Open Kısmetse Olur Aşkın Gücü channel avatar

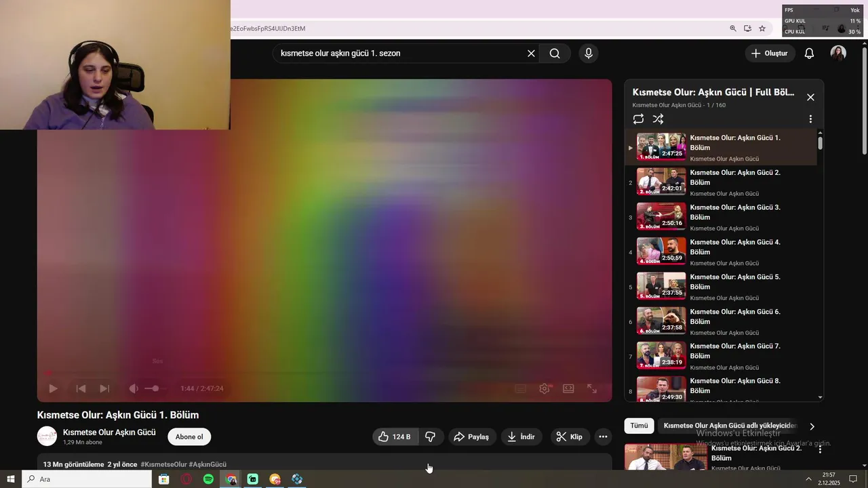coord(47,436)
